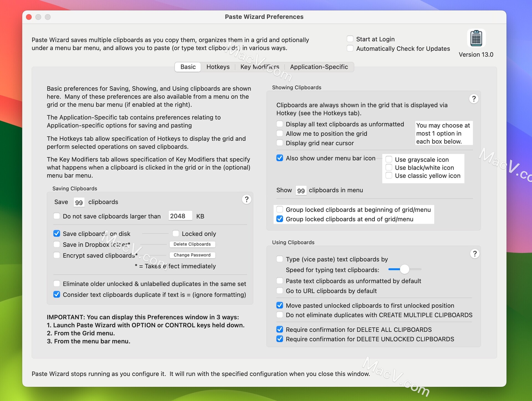Switch to the Hotkeys tab
Viewport: 532px width, 401px height.
click(x=218, y=67)
